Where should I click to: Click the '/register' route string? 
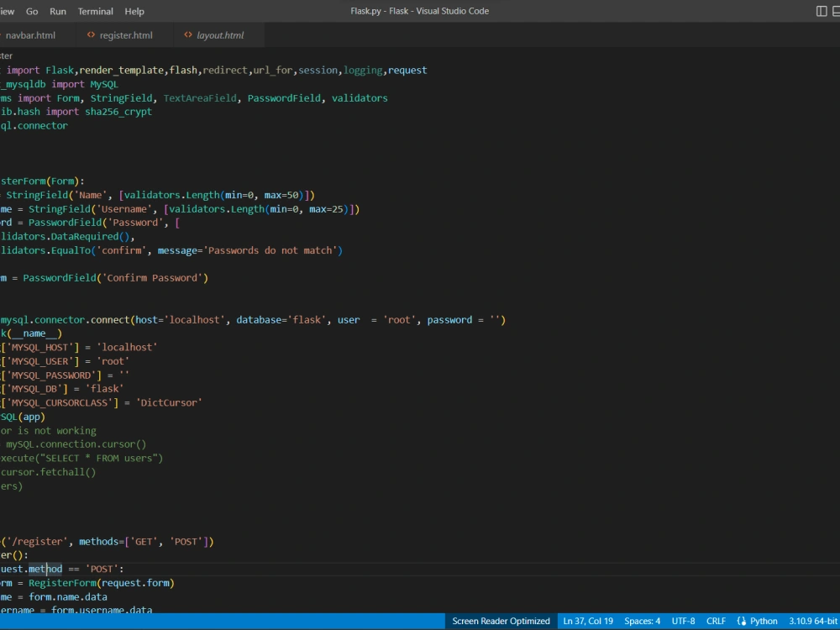38,542
